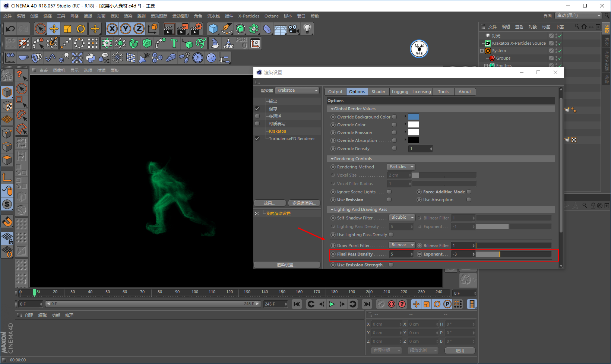Click the Python icon in the toolbar
The height and width of the screenshot is (364, 611).
[x=91, y=58]
